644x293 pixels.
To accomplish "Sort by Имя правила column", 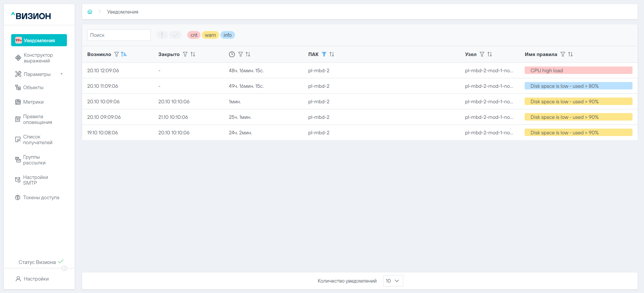I will (571, 54).
